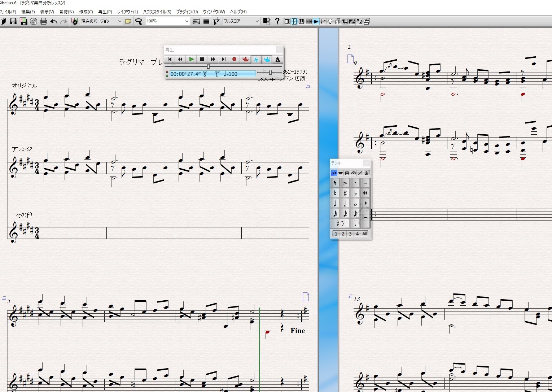Select voice 2 button on keypad
Image resolution: width=552 pixels, height=392 pixels.
343,234
